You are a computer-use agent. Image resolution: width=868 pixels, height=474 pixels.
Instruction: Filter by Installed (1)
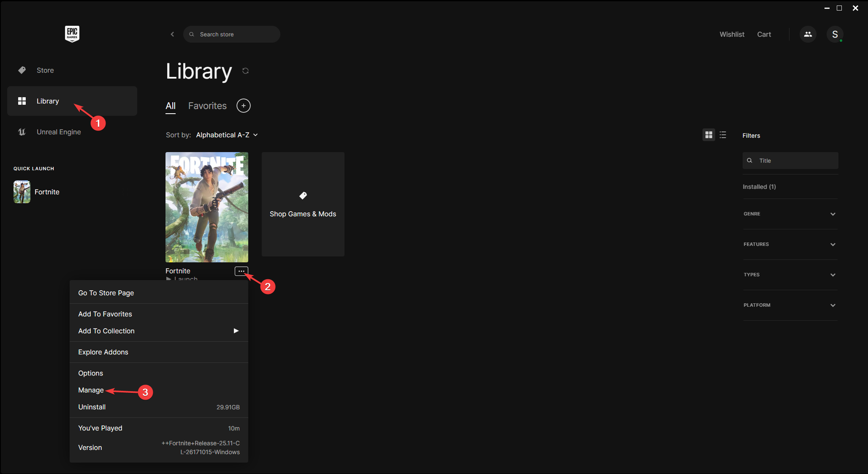click(759, 187)
